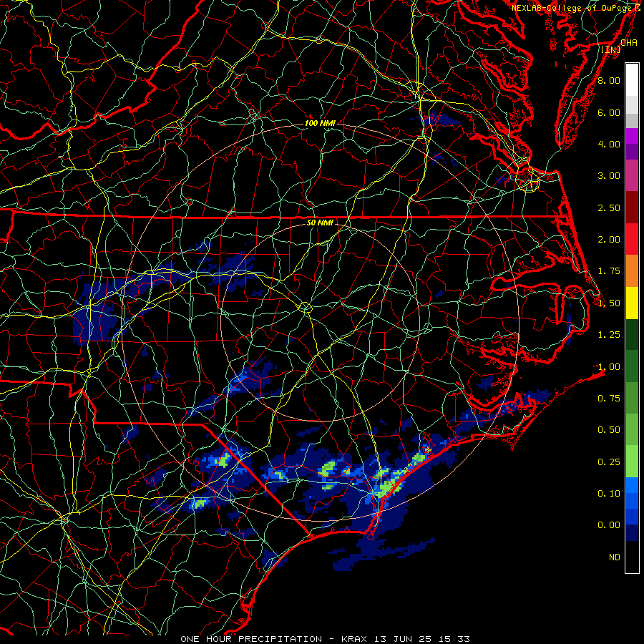
Task: Click the 50 NMI range ring label
Action: pos(320,223)
